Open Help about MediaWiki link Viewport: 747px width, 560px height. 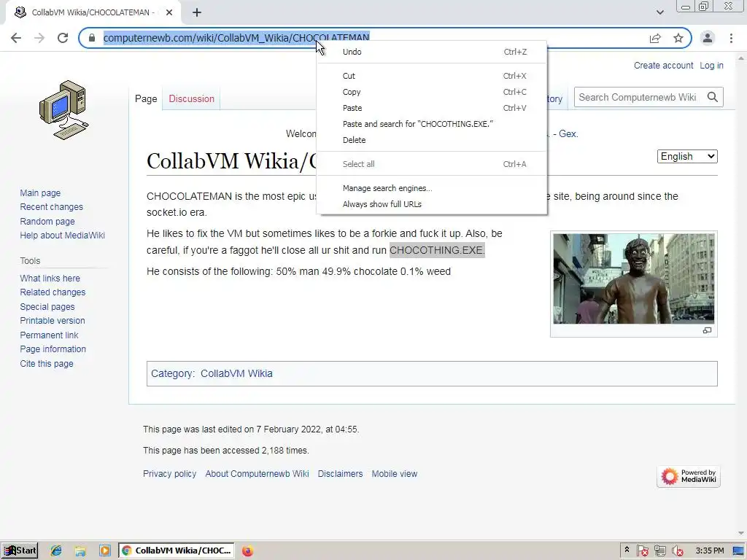coord(63,236)
